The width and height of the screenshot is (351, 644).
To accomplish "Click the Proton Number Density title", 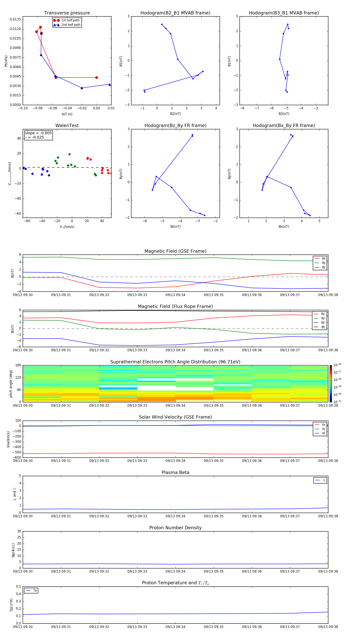I will point(175,528).
